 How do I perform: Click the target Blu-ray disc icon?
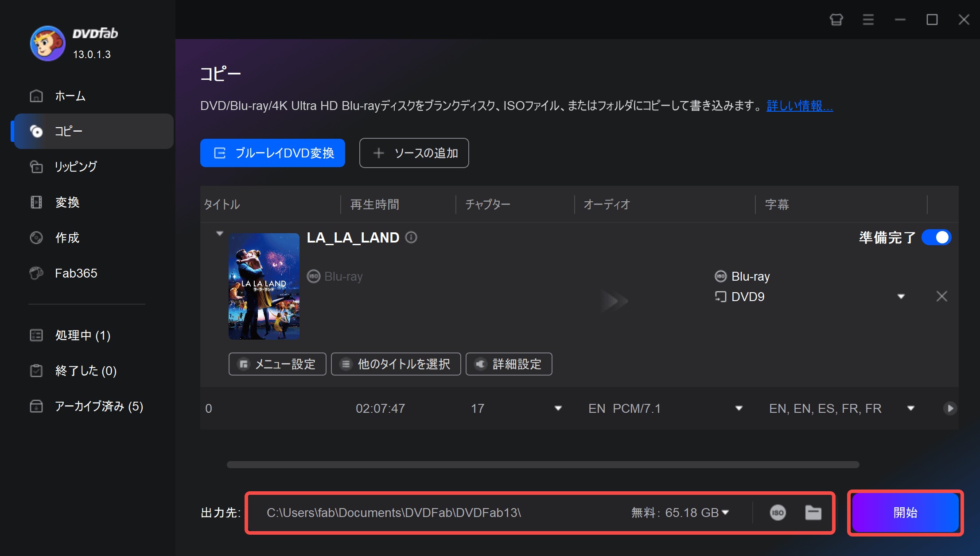click(721, 276)
